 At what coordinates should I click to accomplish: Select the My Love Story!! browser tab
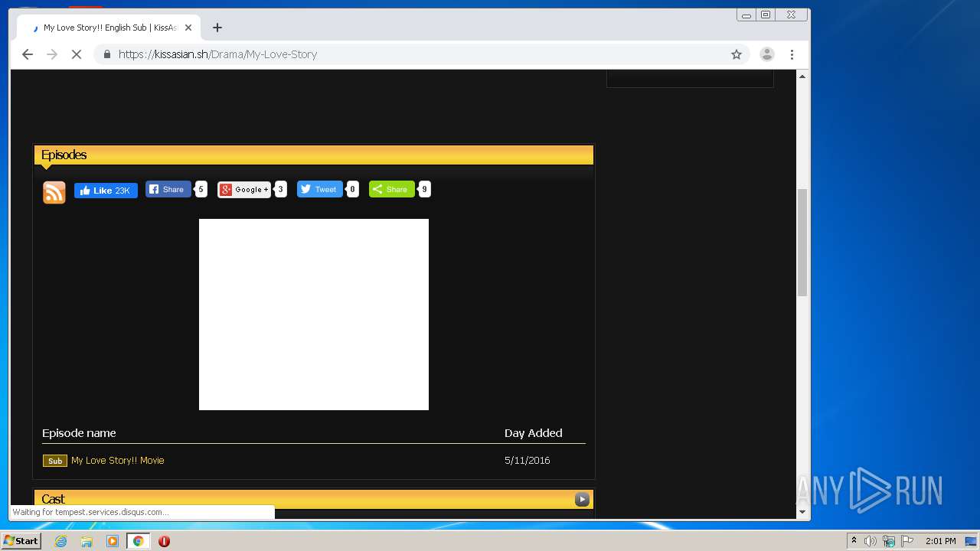click(x=109, y=28)
